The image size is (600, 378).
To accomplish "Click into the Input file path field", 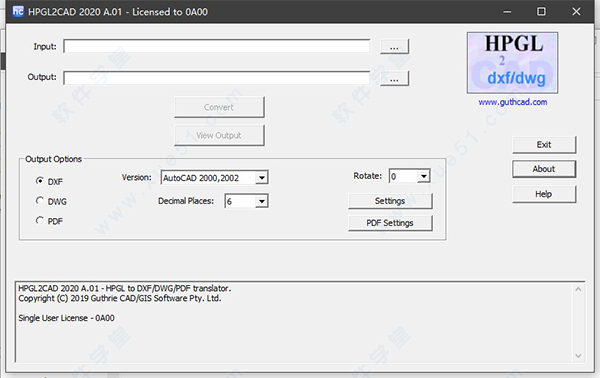I will tap(217, 46).
